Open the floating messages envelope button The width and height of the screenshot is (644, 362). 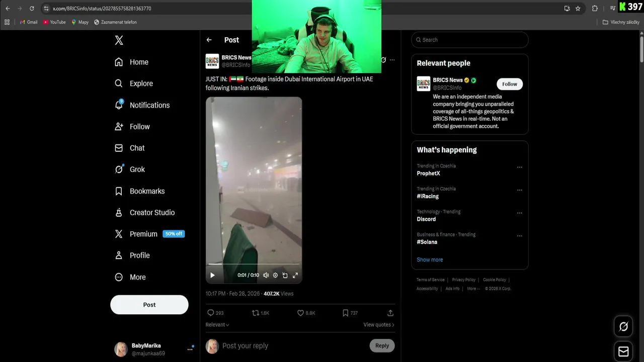(623, 351)
